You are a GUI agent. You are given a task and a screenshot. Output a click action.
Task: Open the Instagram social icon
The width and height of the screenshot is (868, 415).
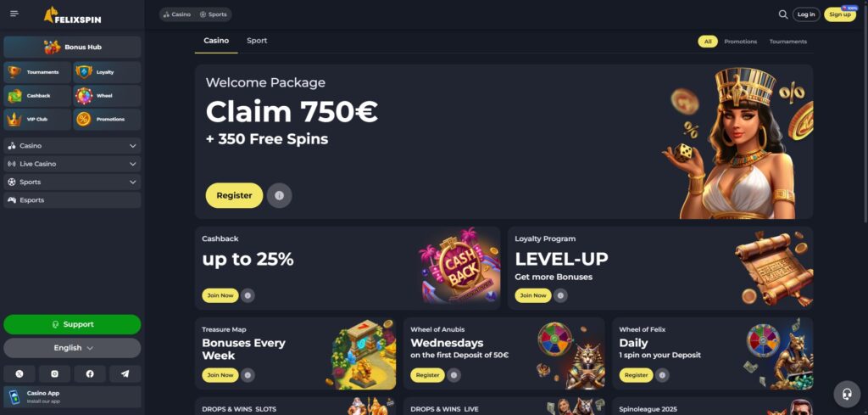coord(54,374)
